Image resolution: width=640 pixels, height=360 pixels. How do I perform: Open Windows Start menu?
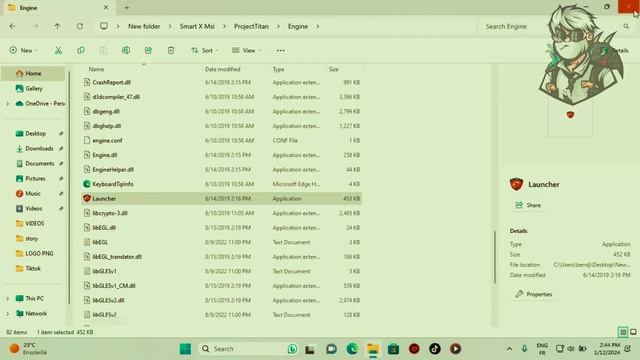185,349
